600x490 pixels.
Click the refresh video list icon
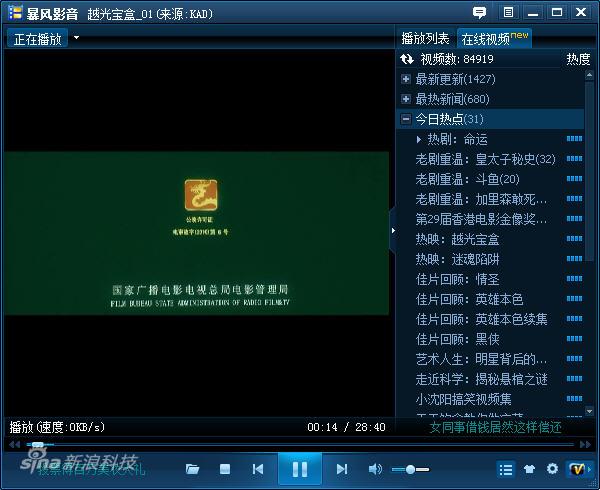coord(407,59)
